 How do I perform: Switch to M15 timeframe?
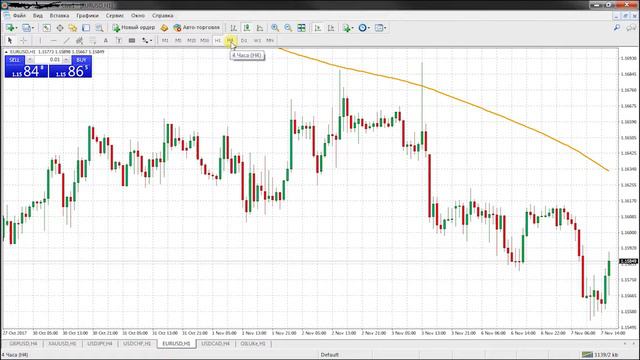pyautogui.click(x=191, y=40)
